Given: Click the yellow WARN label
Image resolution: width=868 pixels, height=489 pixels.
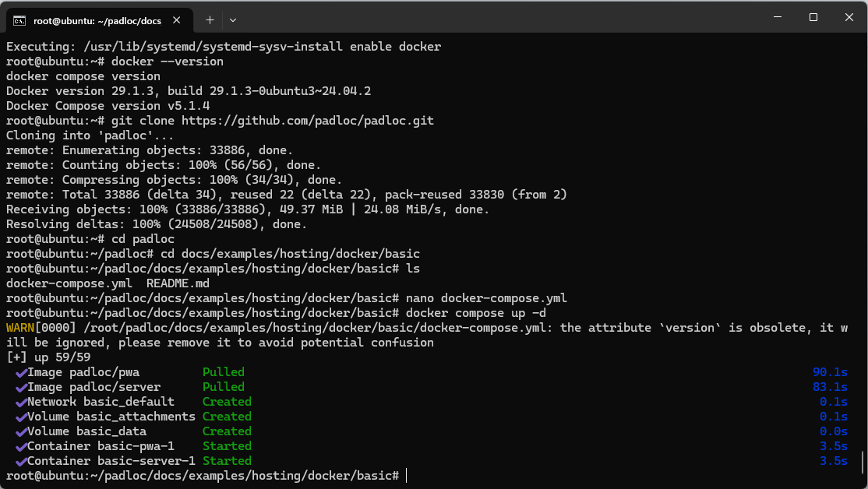Looking at the screenshot, I should pyautogui.click(x=20, y=328).
